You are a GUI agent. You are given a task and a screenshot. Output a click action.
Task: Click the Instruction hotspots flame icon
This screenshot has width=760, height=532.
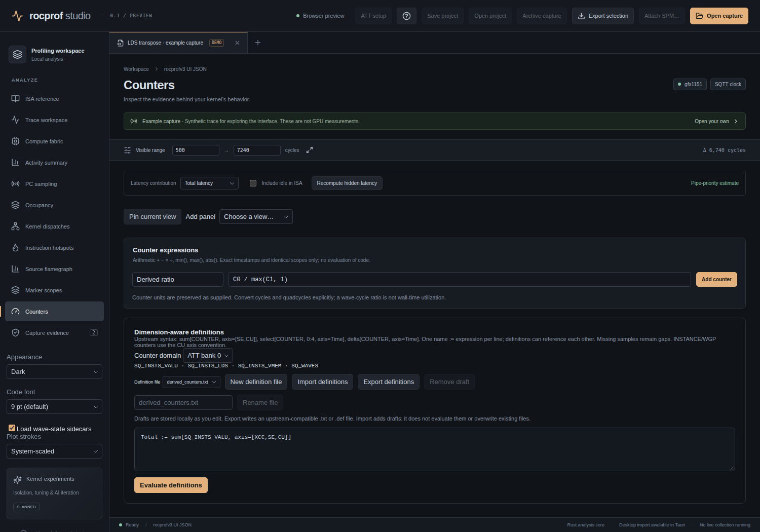[16, 248]
